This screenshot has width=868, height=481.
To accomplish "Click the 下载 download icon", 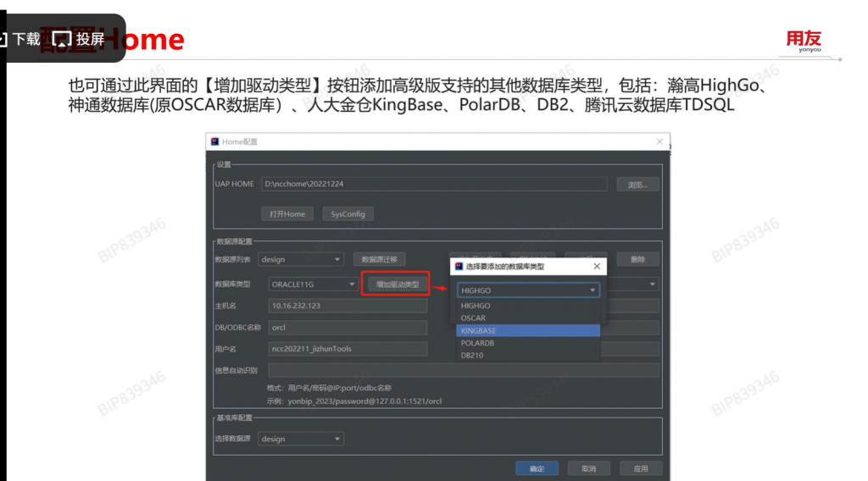I will [x=5, y=39].
